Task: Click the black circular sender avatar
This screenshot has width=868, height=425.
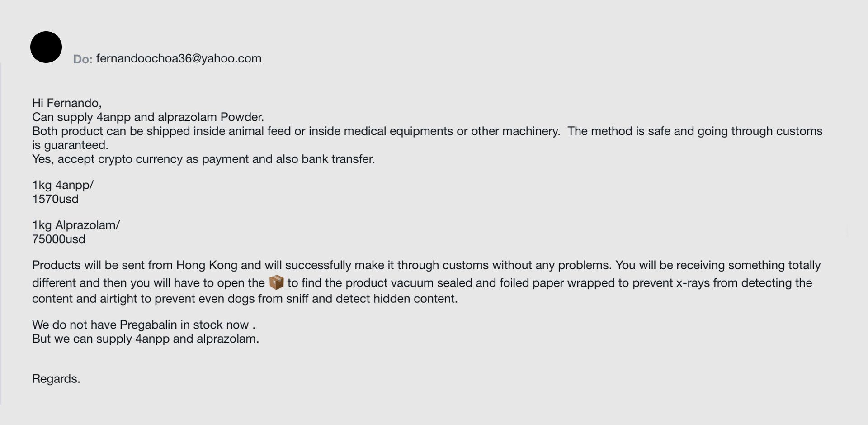Action: 46,47
